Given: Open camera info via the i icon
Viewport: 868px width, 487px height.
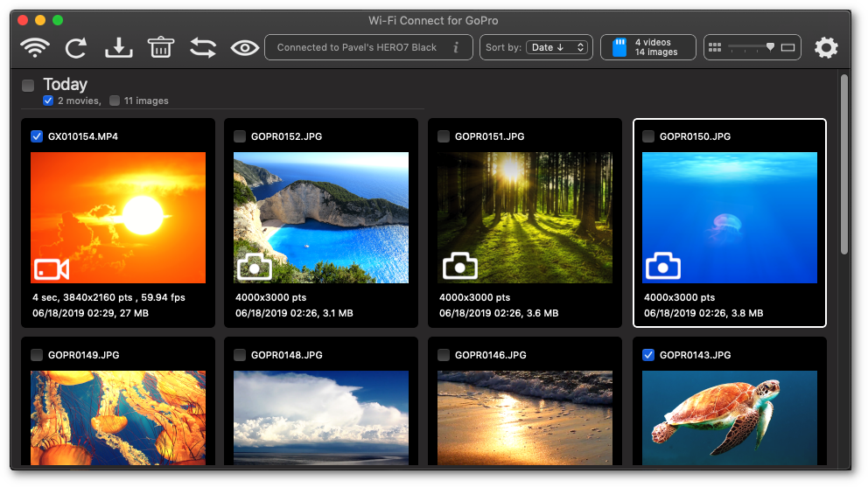Looking at the screenshot, I should pos(456,47).
